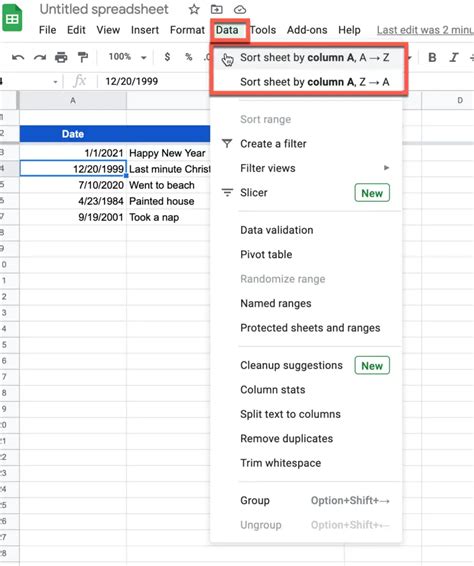Click the print icon
474x566 pixels.
pyautogui.click(x=61, y=57)
